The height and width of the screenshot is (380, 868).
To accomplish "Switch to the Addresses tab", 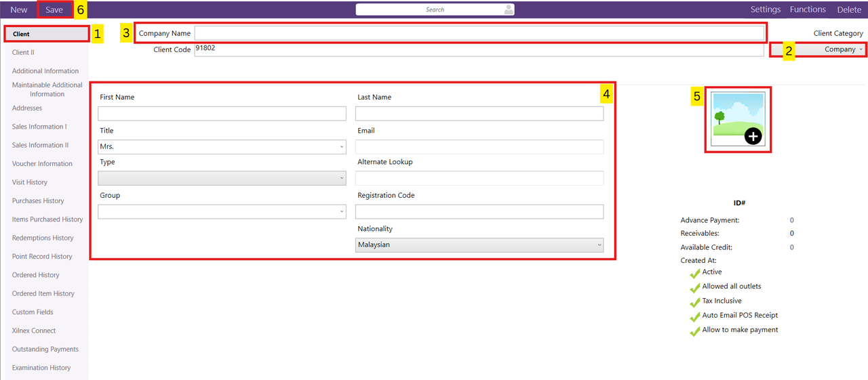I will [x=27, y=108].
